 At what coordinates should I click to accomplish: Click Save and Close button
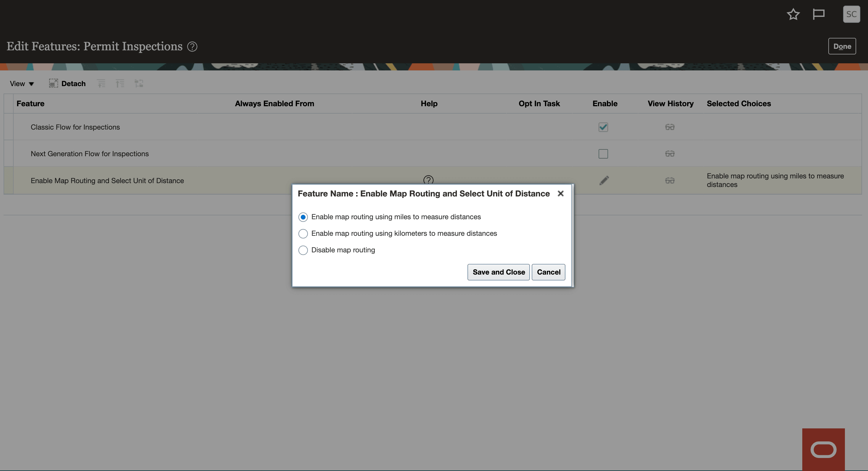coord(498,272)
